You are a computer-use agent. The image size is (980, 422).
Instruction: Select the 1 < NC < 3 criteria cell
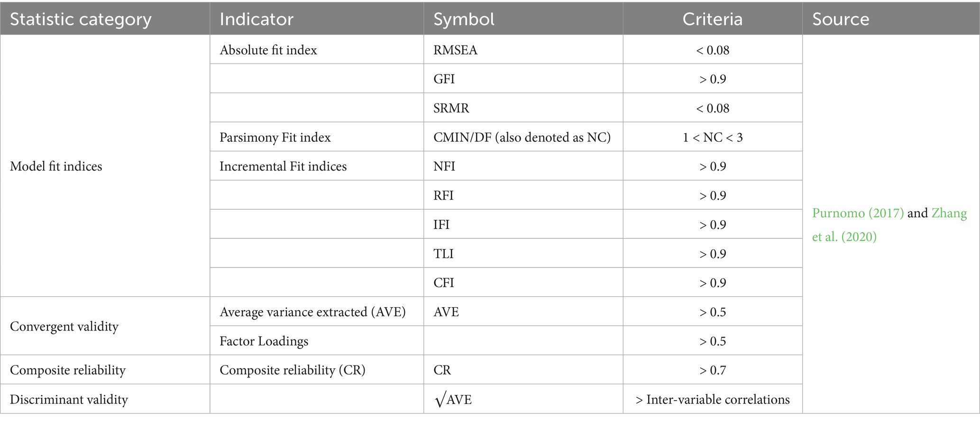[713, 138]
